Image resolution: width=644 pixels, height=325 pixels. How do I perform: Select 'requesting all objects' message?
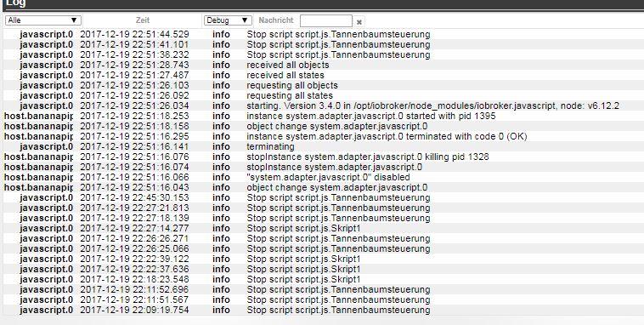point(292,85)
